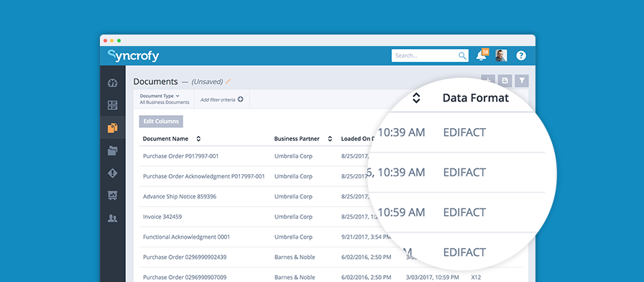Image resolution: width=644 pixels, height=282 pixels.
Task: Open the server list icon in sidebar
Action: [x=113, y=105]
